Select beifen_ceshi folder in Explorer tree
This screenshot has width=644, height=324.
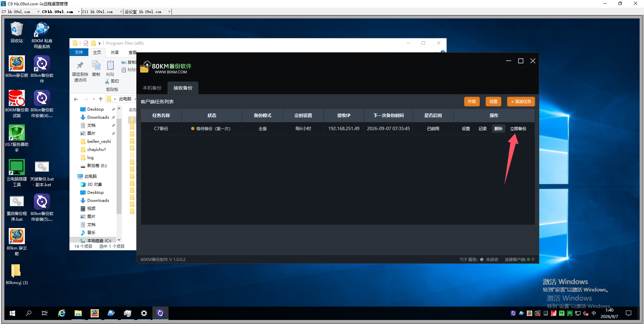(96, 142)
